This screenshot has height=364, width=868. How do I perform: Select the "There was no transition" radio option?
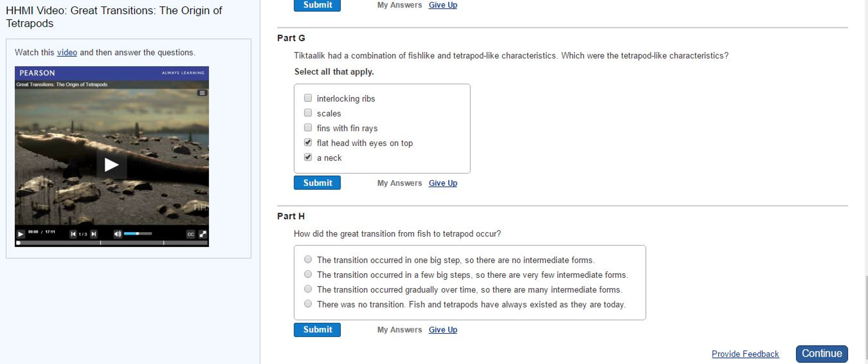coord(308,304)
